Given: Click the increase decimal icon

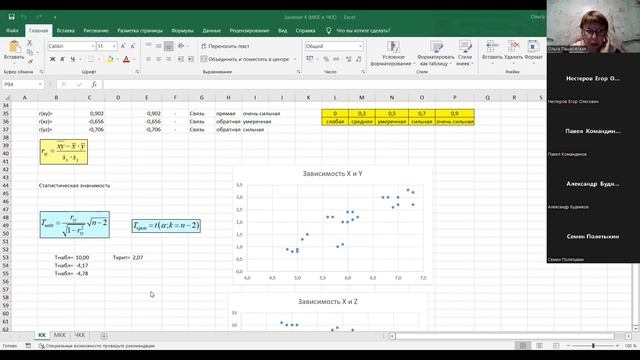Looking at the screenshot, I should tap(349, 59).
